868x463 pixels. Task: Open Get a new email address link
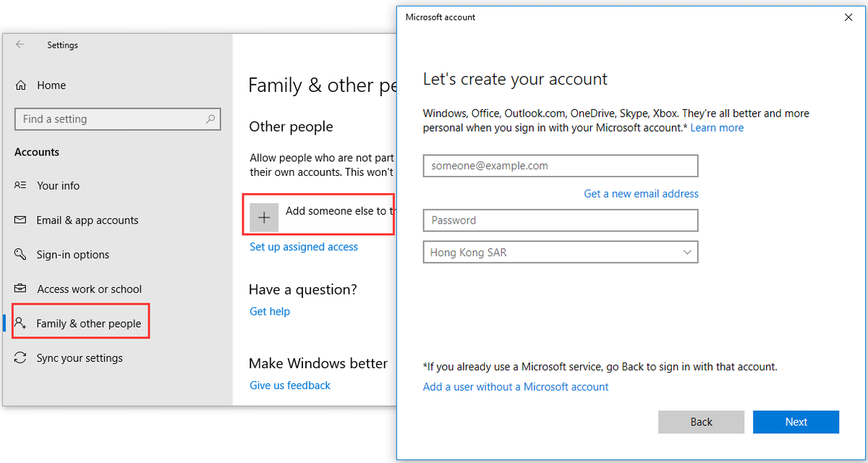click(641, 194)
